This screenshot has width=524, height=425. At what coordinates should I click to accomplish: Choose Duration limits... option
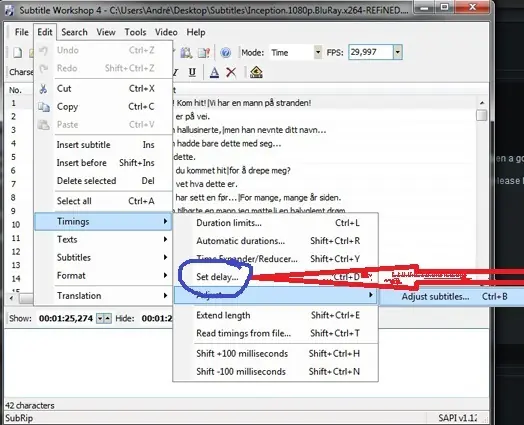276,223
